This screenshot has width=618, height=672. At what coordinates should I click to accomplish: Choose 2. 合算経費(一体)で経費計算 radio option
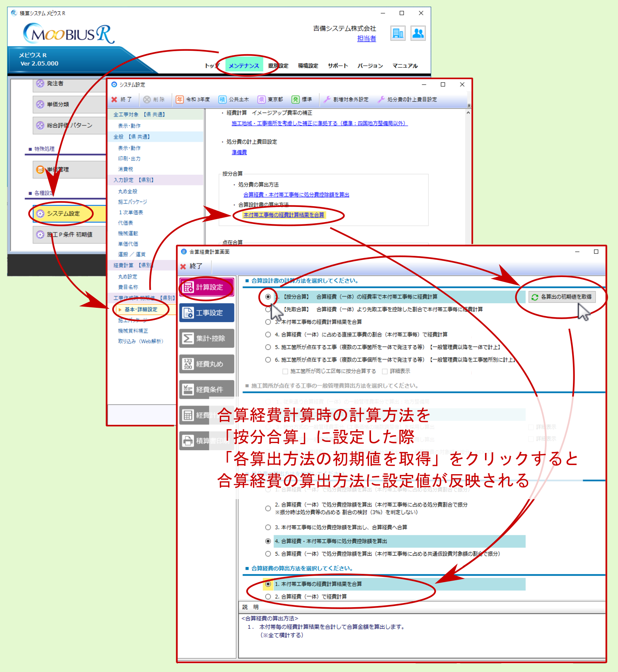(x=268, y=597)
